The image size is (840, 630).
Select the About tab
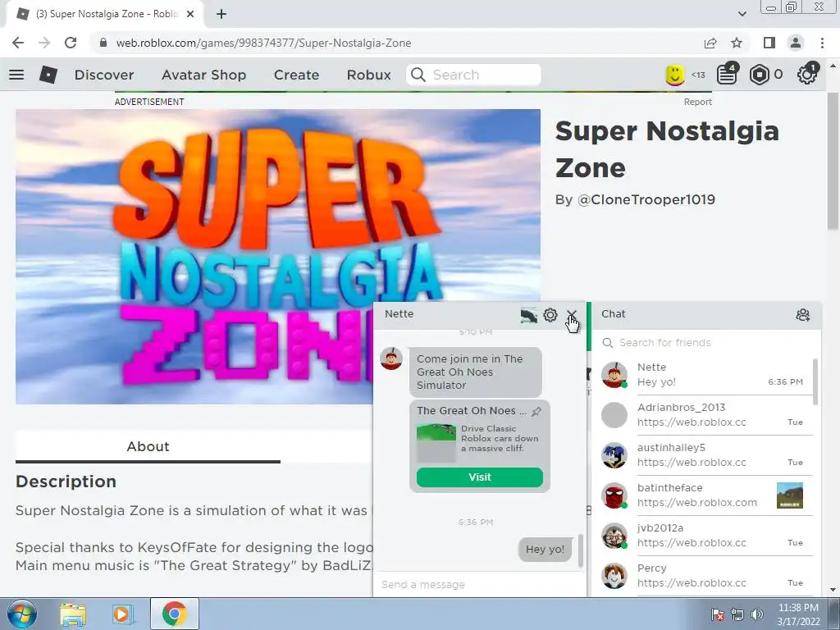pos(148,446)
